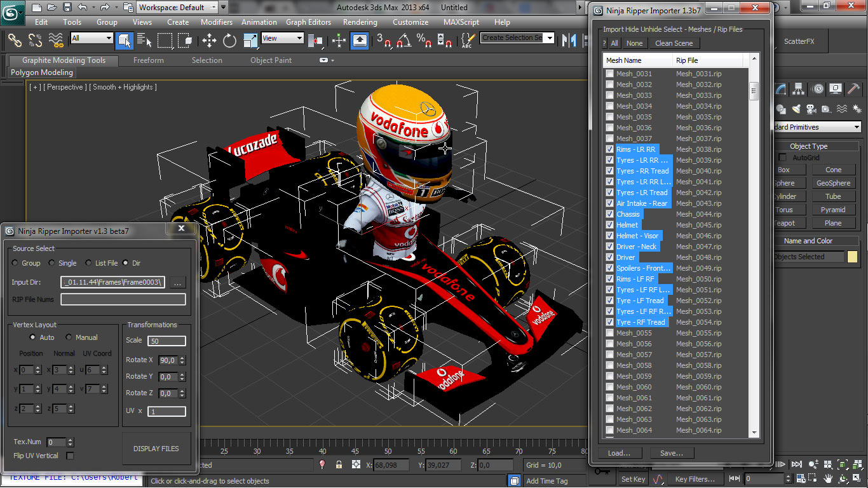This screenshot has height=488, width=868.
Task: Uncheck the Chassis mesh checkbox
Action: [x=610, y=214]
